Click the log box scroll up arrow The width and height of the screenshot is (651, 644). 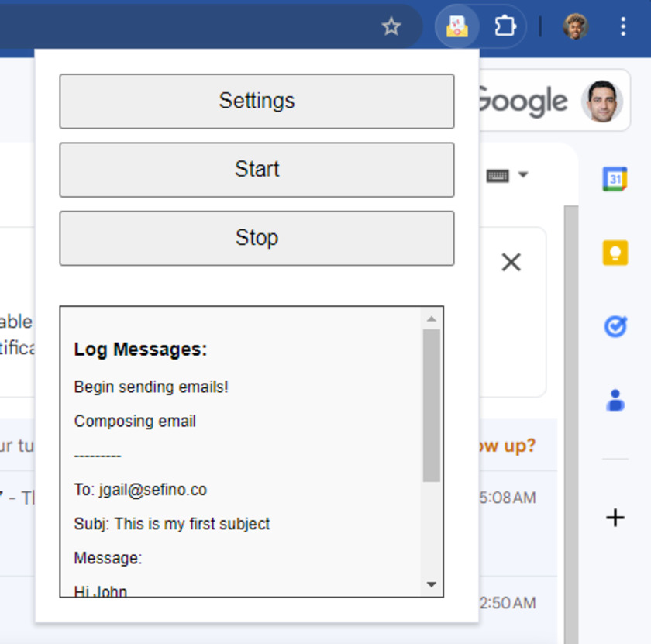pos(432,319)
